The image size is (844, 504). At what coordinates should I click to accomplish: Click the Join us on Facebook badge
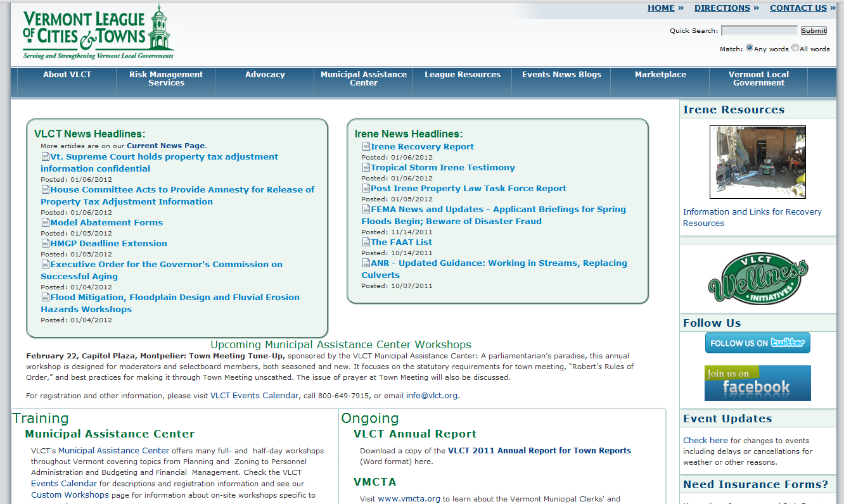click(758, 383)
